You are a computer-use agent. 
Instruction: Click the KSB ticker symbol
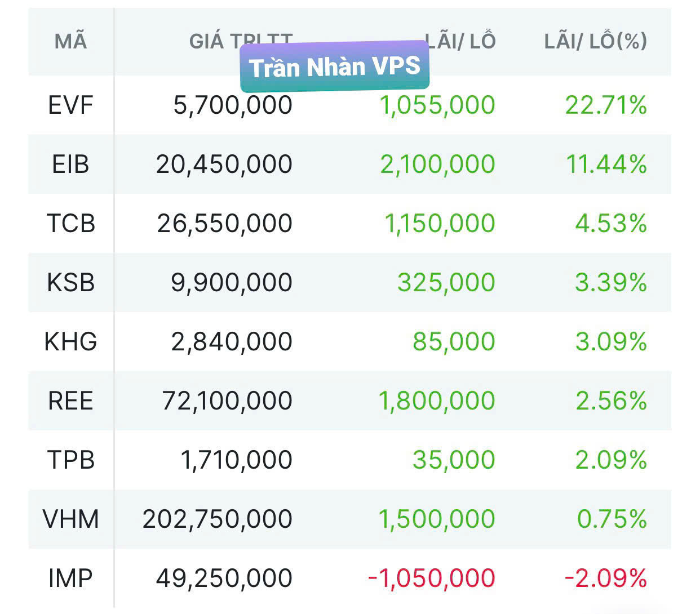70,283
